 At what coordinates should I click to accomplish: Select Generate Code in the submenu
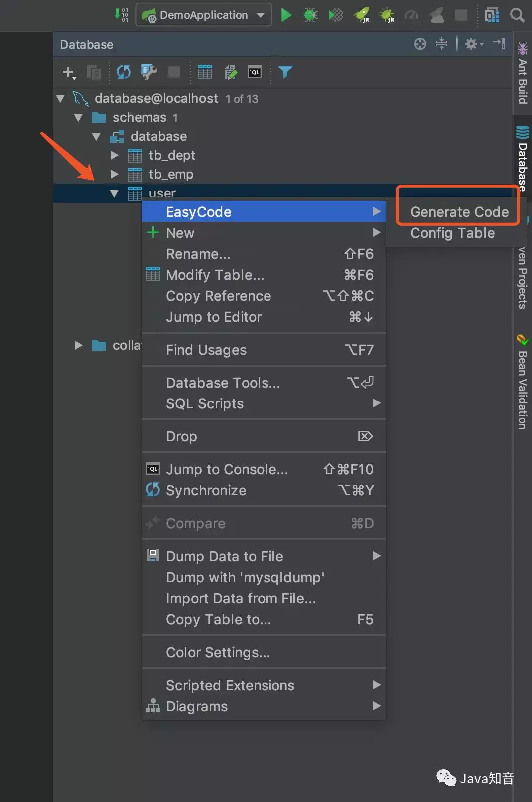pyautogui.click(x=459, y=212)
